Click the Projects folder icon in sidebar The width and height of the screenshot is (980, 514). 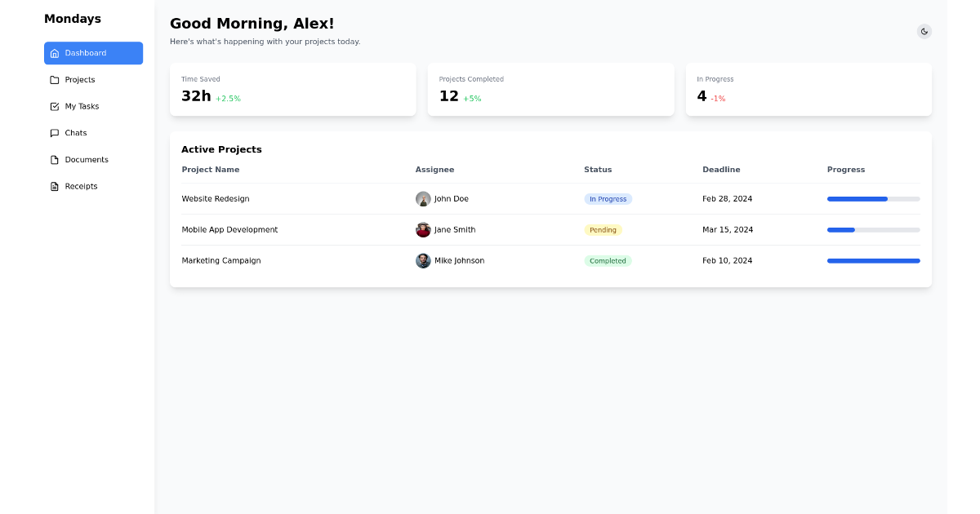(54, 79)
